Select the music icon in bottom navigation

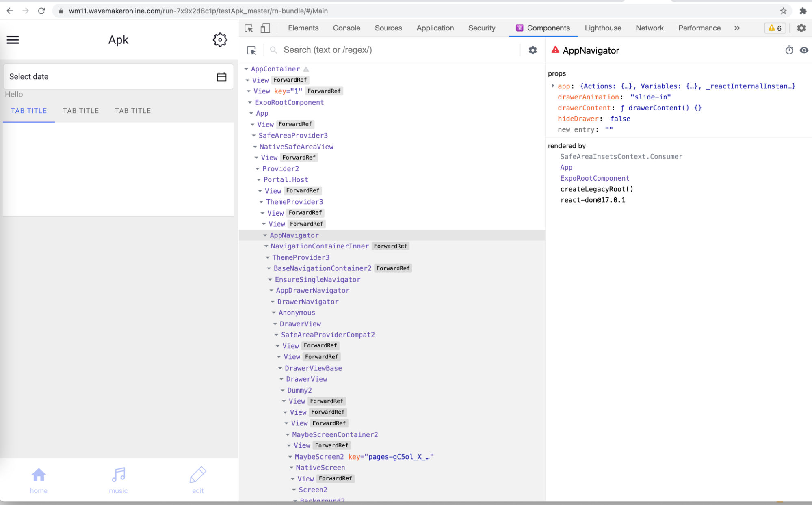118,475
